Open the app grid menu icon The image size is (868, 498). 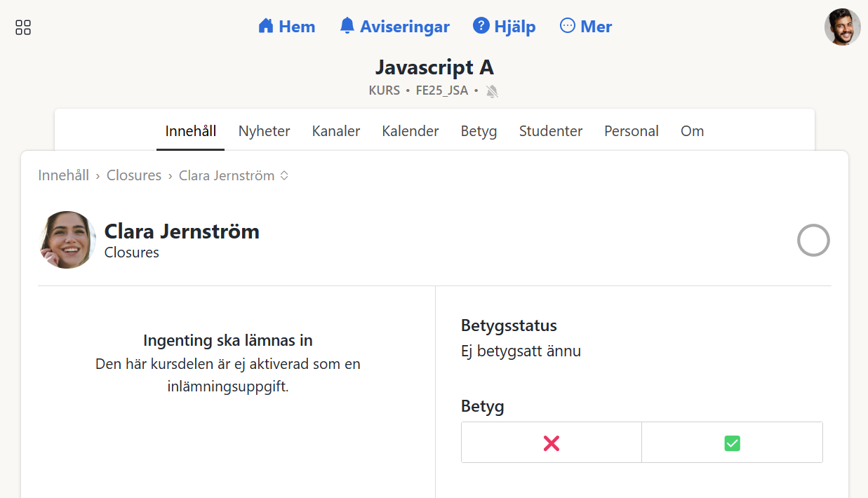tap(23, 27)
